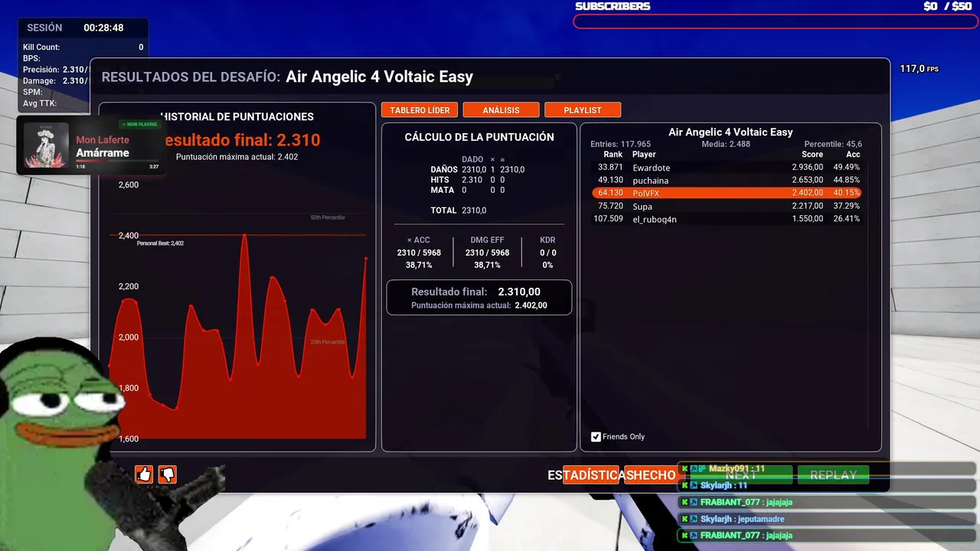Select the Ewardote leaderboard row
This screenshot has height=551, width=980.
[727, 168]
